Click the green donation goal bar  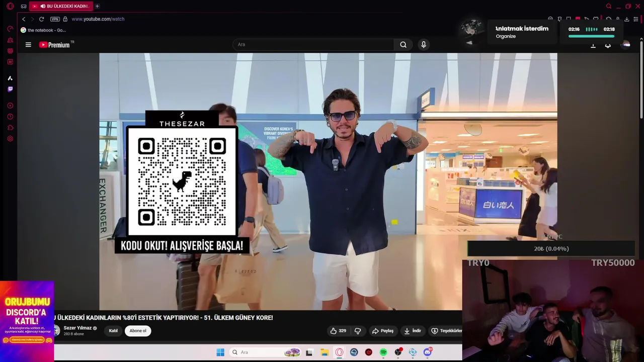click(551, 249)
